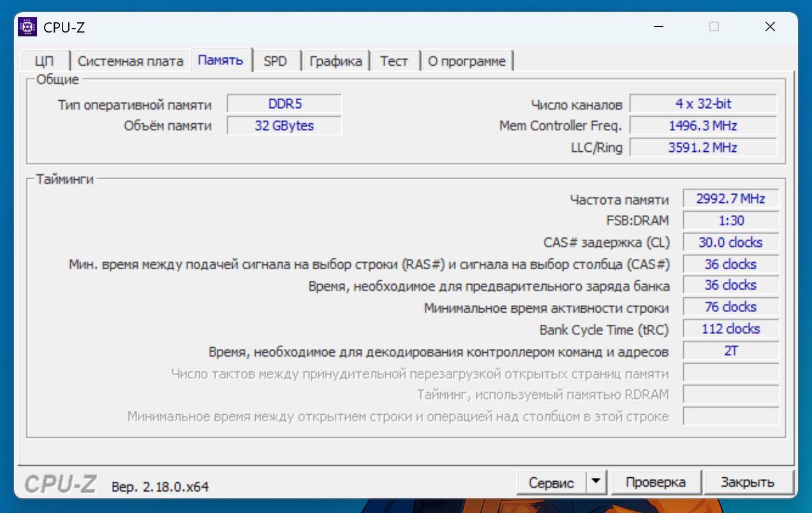Click the Mem Controller Freq. label
Screen dimensions: 812x513
point(560,126)
